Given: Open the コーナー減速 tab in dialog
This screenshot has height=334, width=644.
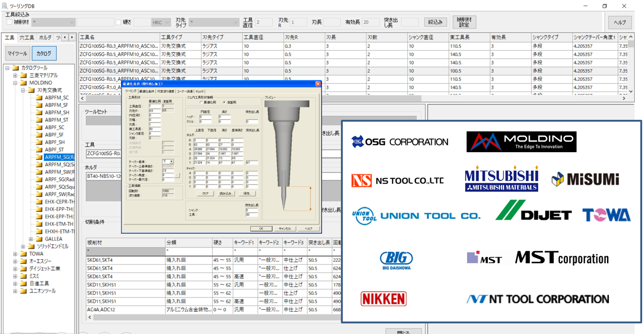Looking at the screenshot, I should (185, 92).
